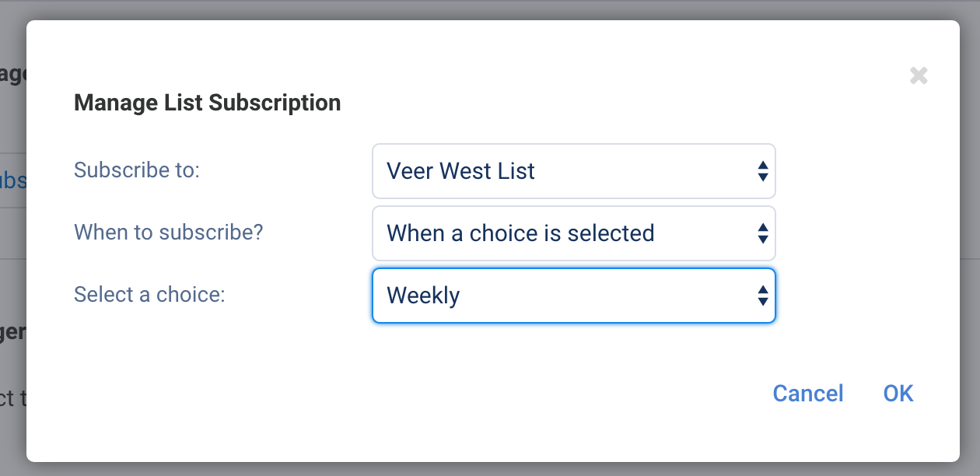Click the arrows icon on Veer West List selector
980x476 pixels.
click(x=763, y=171)
